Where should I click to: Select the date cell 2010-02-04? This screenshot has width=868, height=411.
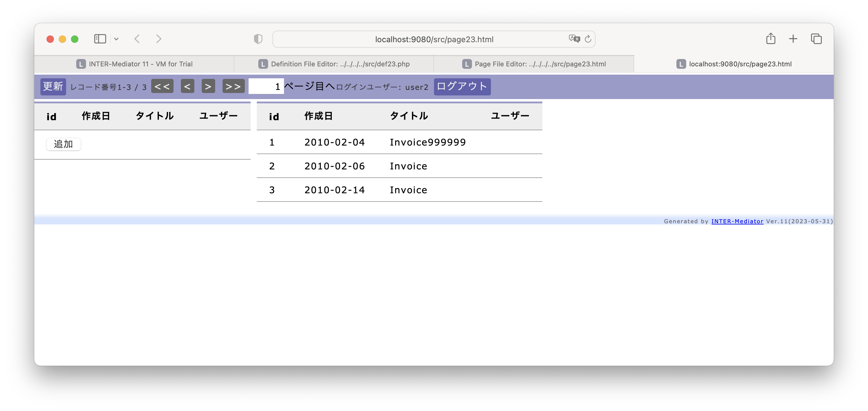click(x=334, y=142)
